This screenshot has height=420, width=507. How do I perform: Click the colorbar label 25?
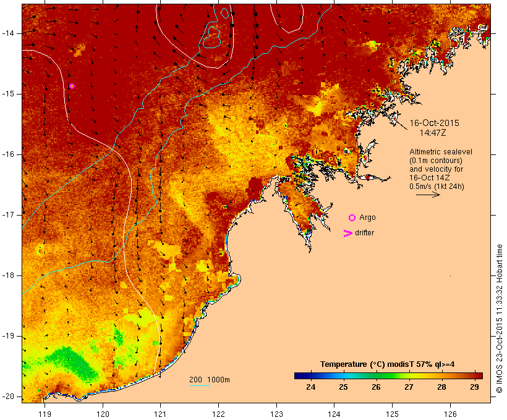click(x=343, y=387)
